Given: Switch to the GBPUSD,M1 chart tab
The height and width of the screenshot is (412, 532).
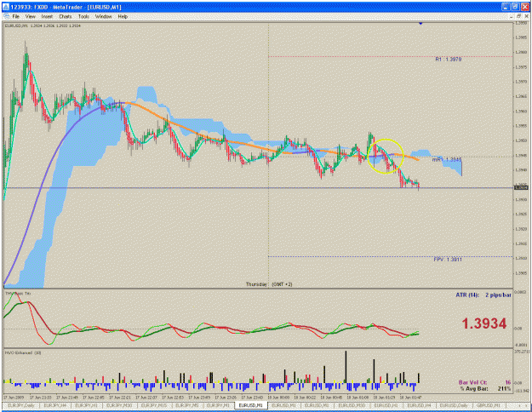Looking at the screenshot, I should (489, 405).
